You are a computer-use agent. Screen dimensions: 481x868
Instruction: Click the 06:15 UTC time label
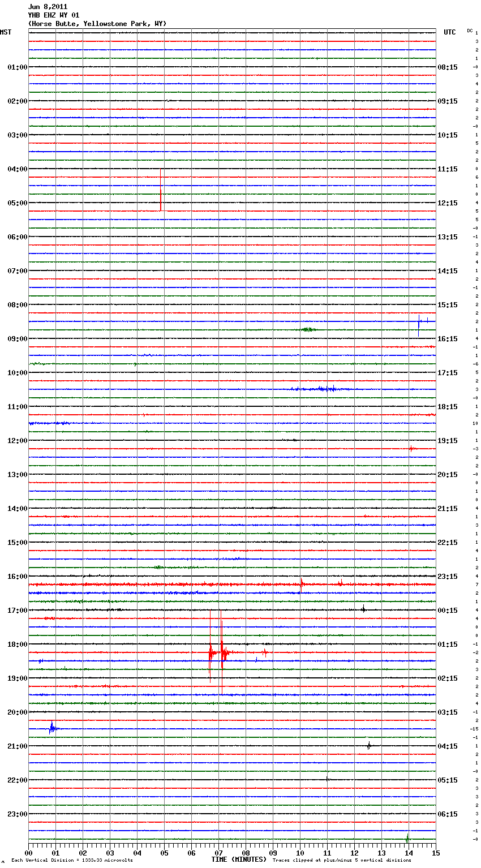tap(448, 814)
